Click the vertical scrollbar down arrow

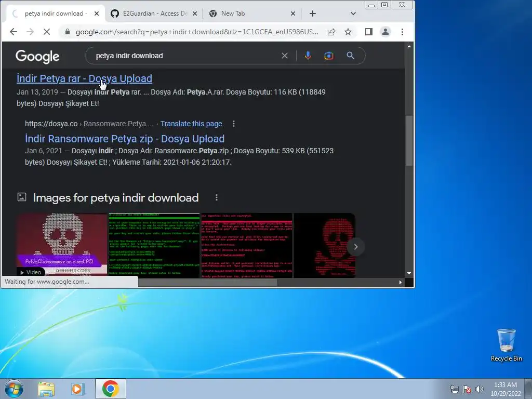[409, 273]
